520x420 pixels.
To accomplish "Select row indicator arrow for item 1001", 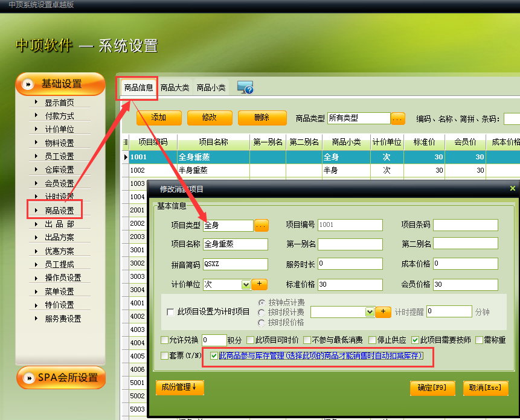I will (x=126, y=157).
